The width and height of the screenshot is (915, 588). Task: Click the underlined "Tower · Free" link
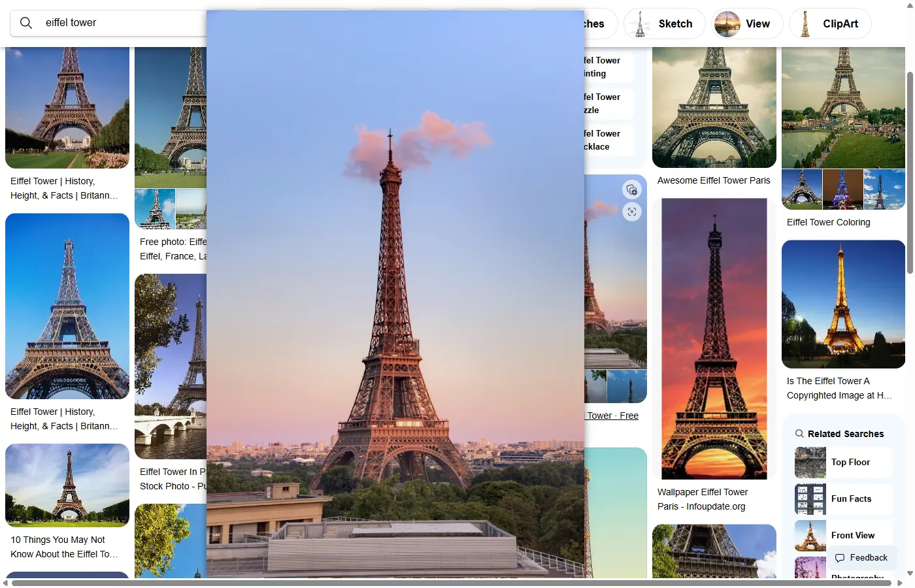click(612, 416)
